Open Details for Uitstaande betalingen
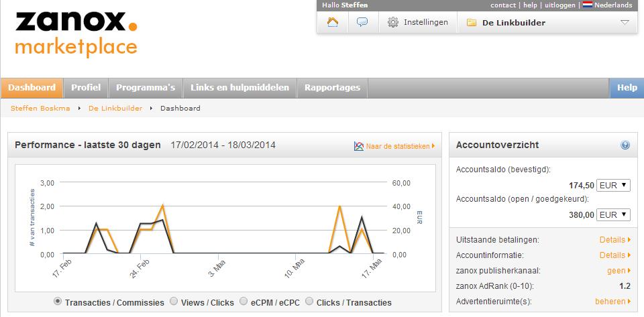 pyautogui.click(x=615, y=239)
